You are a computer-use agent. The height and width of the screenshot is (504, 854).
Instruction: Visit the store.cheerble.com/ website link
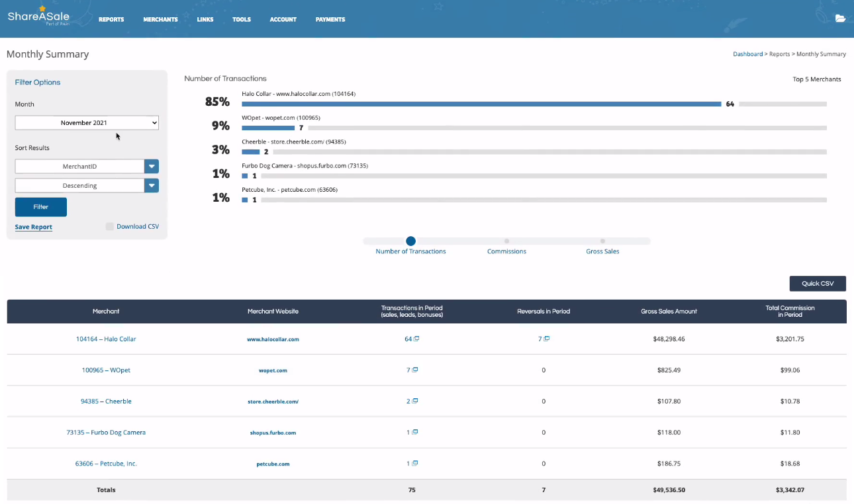coord(273,401)
